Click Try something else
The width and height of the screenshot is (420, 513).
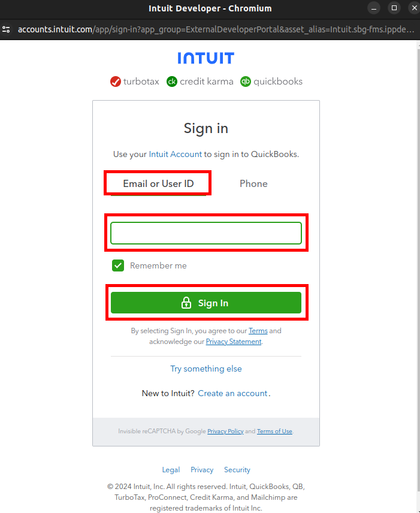pos(206,369)
